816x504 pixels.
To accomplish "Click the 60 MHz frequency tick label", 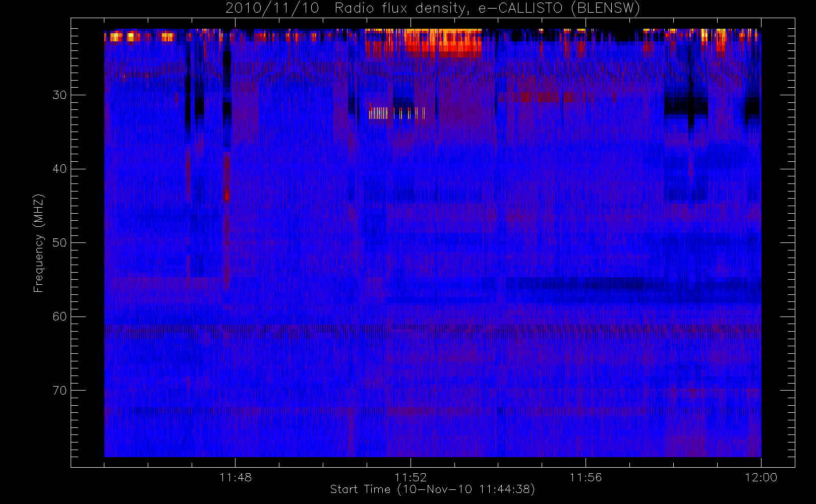I will [x=60, y=317].
